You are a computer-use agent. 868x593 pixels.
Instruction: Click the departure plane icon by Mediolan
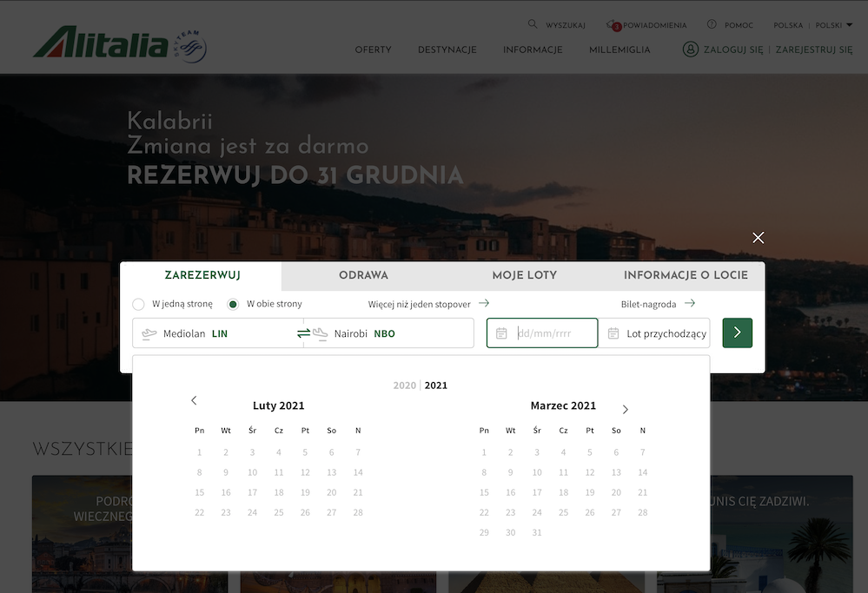pyautogui.click(x=149, y=333)
